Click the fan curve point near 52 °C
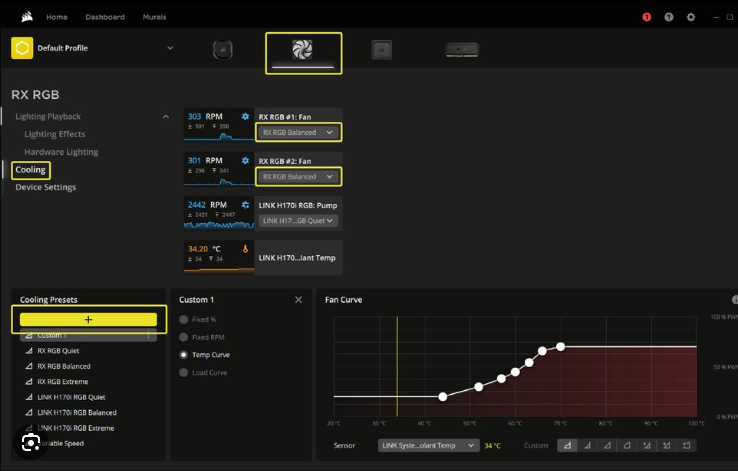738x471 pixels. [x=479, y=387]
